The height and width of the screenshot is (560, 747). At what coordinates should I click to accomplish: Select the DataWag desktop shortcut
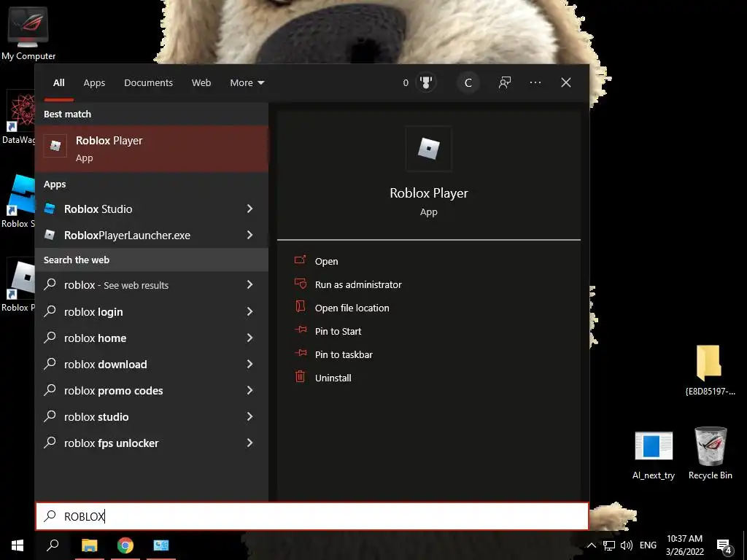point(18,117)
